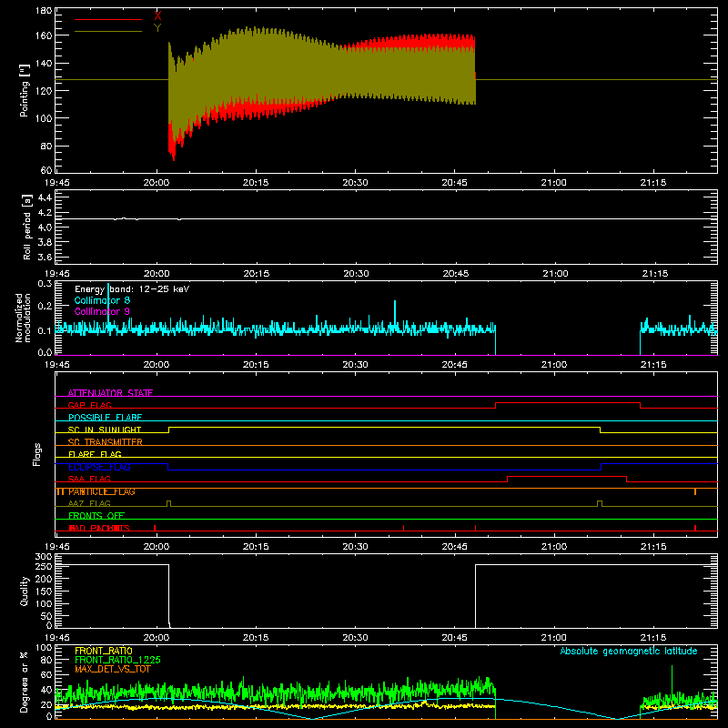Click BAD_PACKETS spike near 20:37
Viewport: 728px width, 728px height.
point(403,528)
